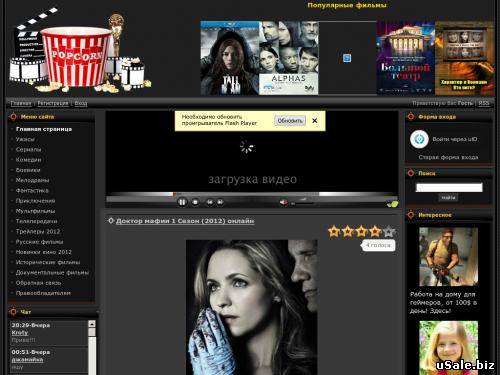This screenshot has height=375, width=500.
Task: Open the Обратная связь page
Action: tap(38, 283)
